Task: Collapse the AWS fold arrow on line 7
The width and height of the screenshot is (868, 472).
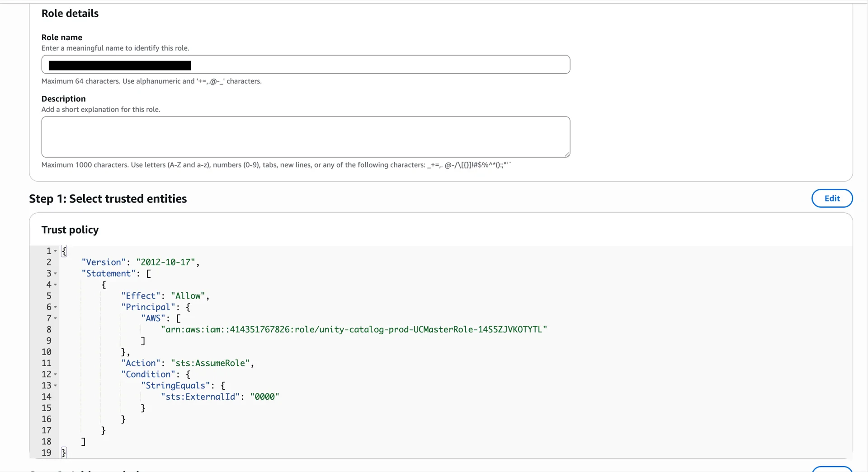Action: [x=56, y=318]
